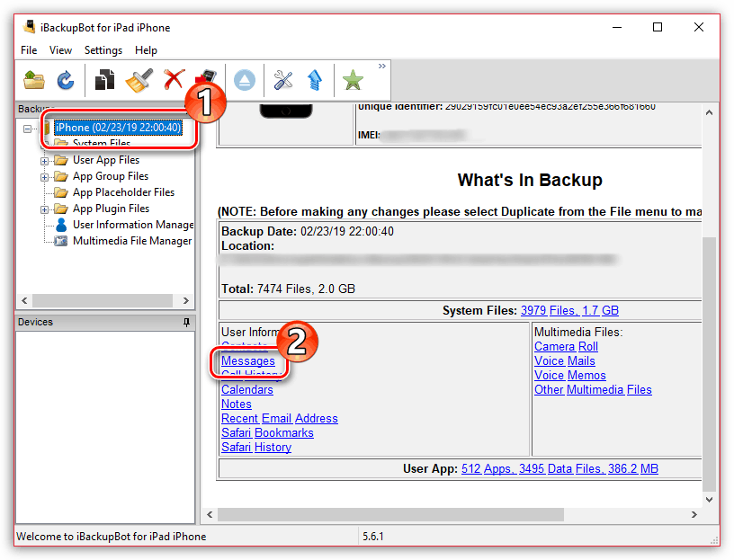Click the Backup Date text 02/23/19 22:00:40

coord(347,232)
